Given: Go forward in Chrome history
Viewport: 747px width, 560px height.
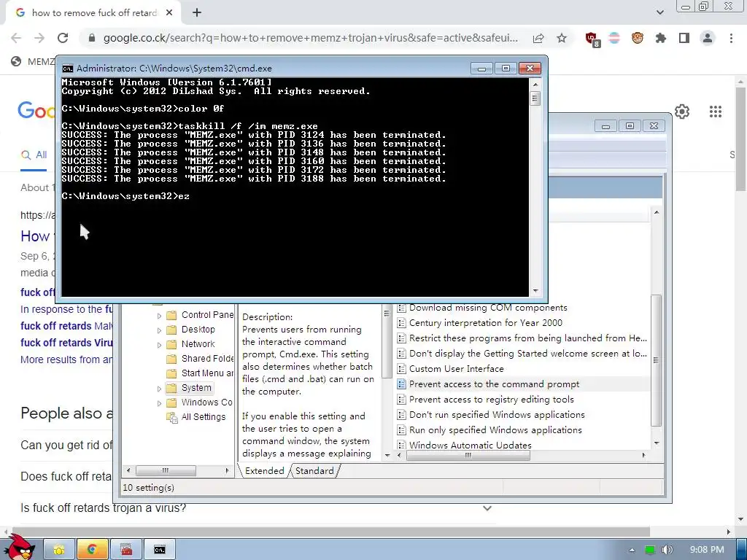Looking at the screenshot, I should (x=39, y=38).
